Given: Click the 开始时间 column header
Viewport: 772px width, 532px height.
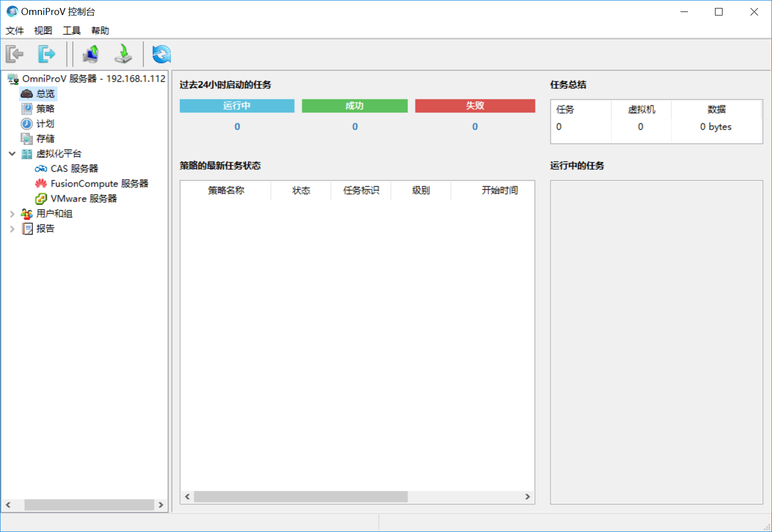Looking at the screenshot, I should click(499, 190).
